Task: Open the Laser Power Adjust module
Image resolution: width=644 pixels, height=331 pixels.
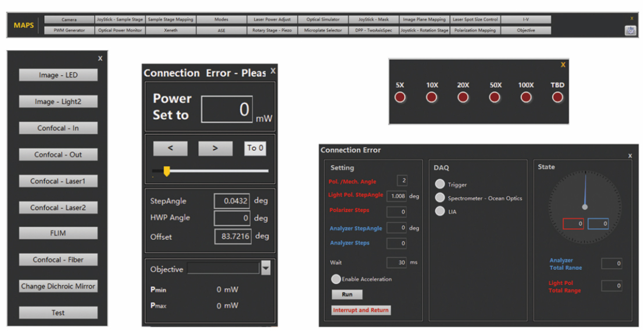Action: [272, 19]
